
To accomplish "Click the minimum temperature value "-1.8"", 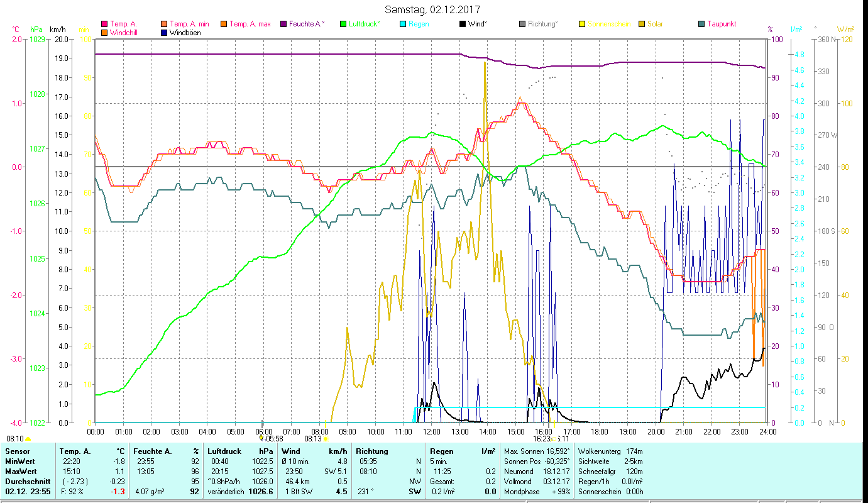I will pyautogui.click(x=119, y=462).
